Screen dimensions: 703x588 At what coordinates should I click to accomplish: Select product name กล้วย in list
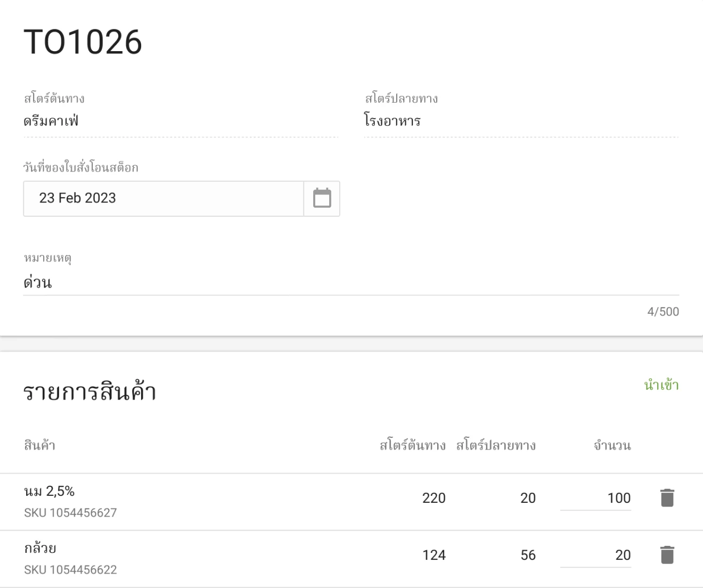(39, 547)
